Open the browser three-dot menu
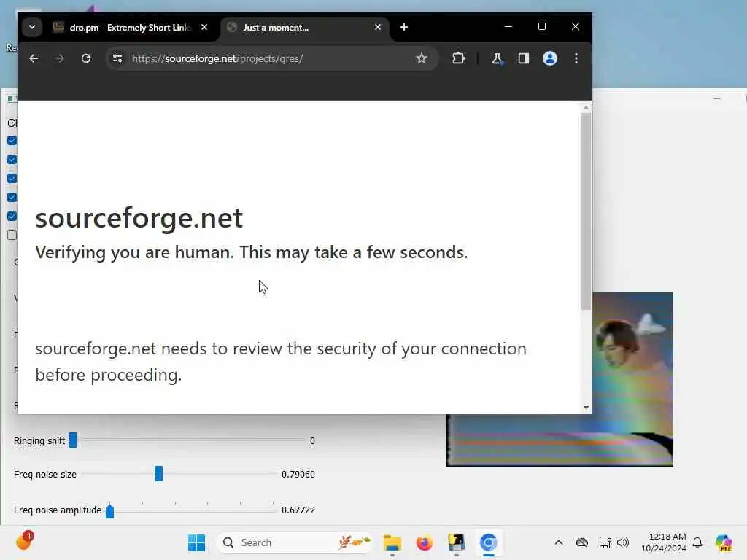The height and width of the screenshot is (560, 747). pos(576,58)
